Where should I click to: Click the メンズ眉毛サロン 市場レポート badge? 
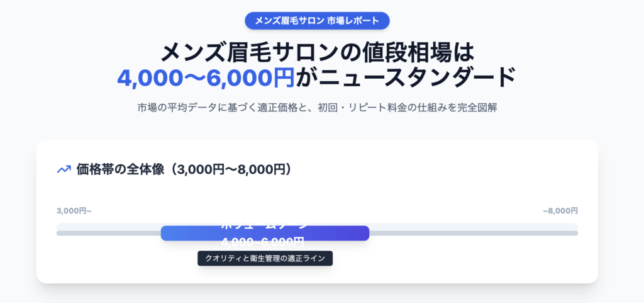[x=317, y=21]
